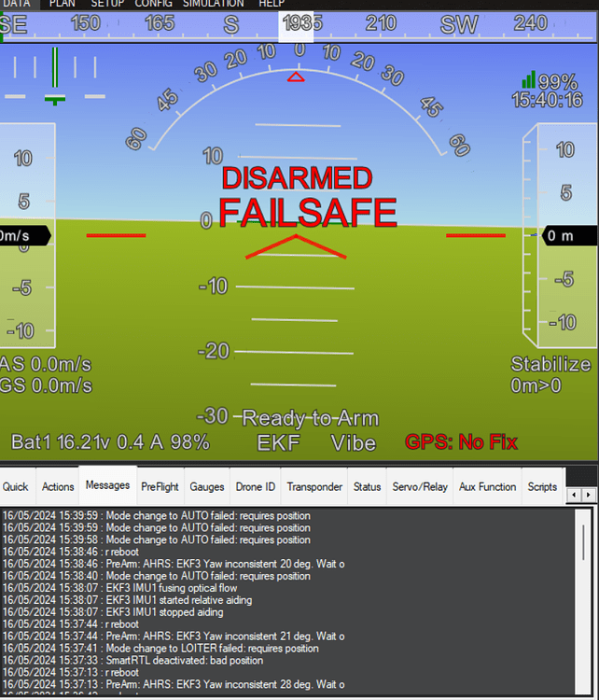Click the Stabilize flight mode label
This screenshot has height=700, width=599.
550,364
